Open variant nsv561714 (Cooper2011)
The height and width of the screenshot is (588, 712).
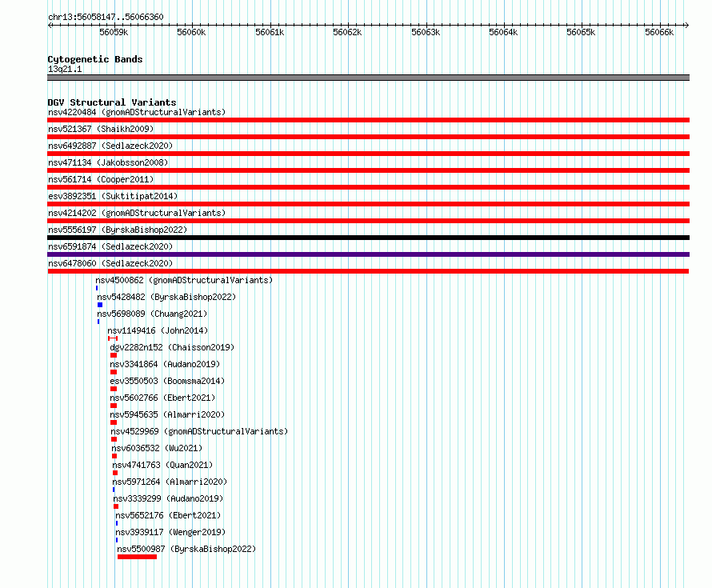pos(101,179)
